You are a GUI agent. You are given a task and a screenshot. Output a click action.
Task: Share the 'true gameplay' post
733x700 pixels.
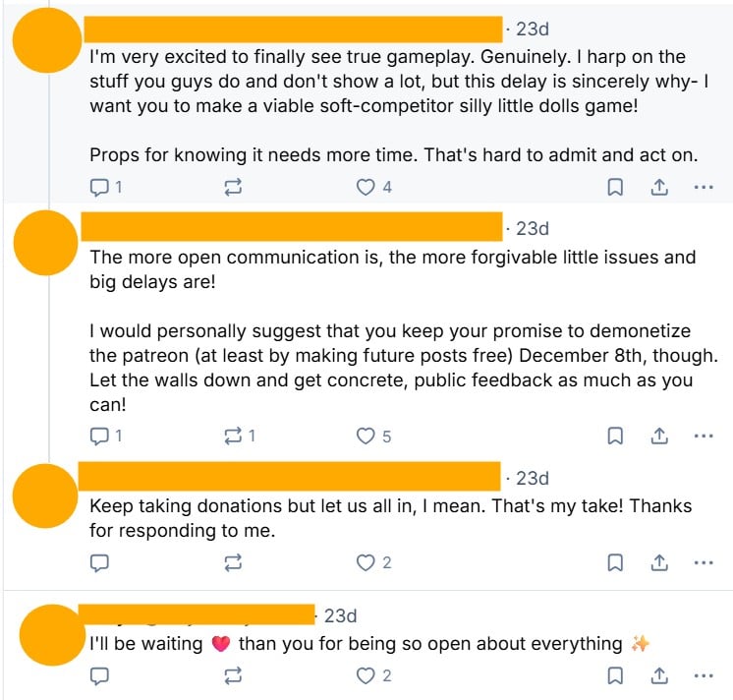click(x=660, y=187)
